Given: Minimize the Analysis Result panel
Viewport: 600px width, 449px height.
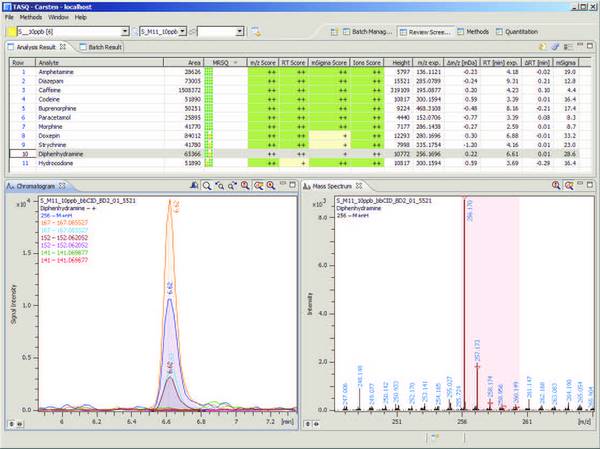Looking at the screenshot, I should coord(580,46).
